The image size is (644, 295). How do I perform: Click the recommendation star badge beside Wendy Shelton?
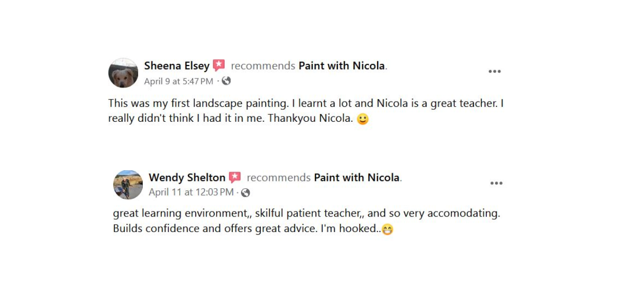[235, 177]
